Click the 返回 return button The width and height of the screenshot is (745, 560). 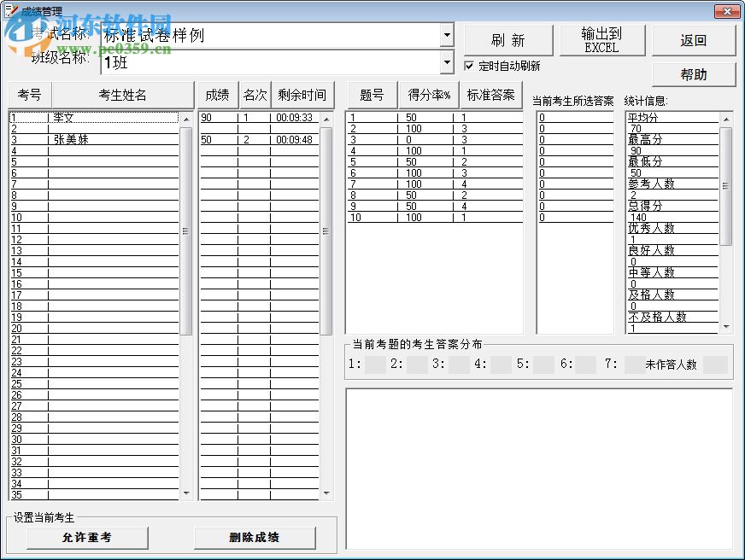point(693,40)
